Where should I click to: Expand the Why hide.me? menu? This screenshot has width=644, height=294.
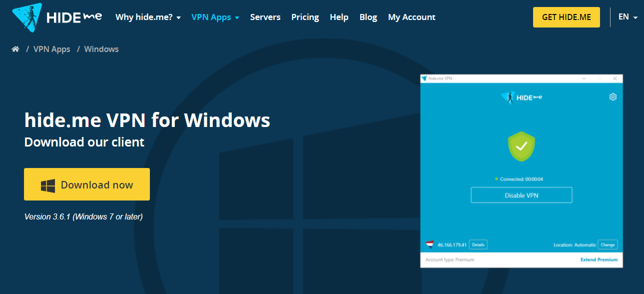point(148,17)
